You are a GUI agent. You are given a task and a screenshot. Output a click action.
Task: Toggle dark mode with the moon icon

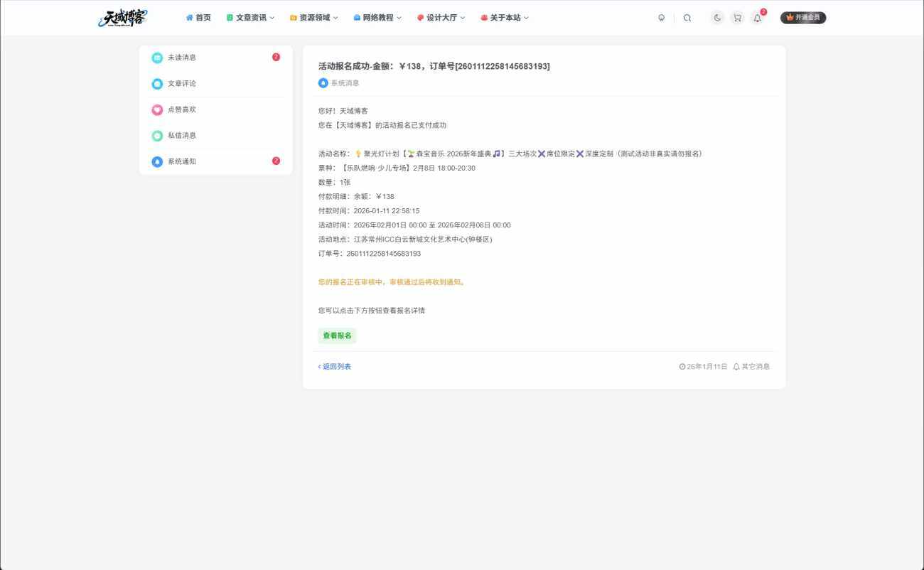click(717, 18)
